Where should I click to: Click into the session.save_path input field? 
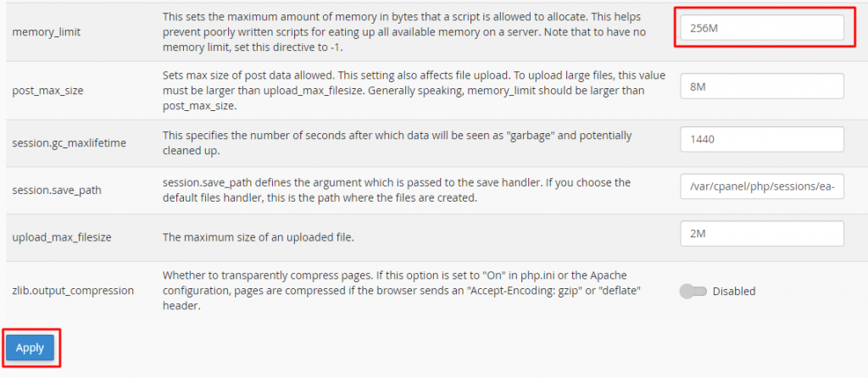tap(762, 186)
